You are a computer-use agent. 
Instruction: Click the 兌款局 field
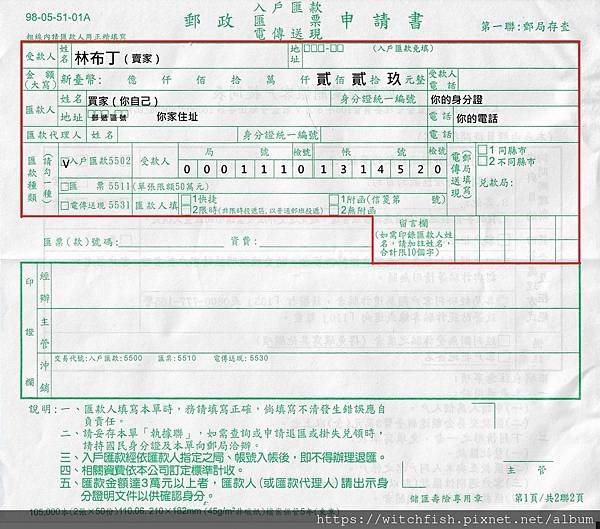[x=496, y=183]
